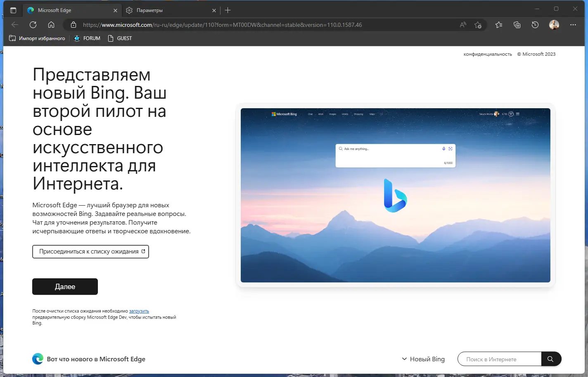The width and height of the screenshot is (588, 377).
Task: Click the Bing preview image
Action: pyautogui.click(x=396, y=195)
